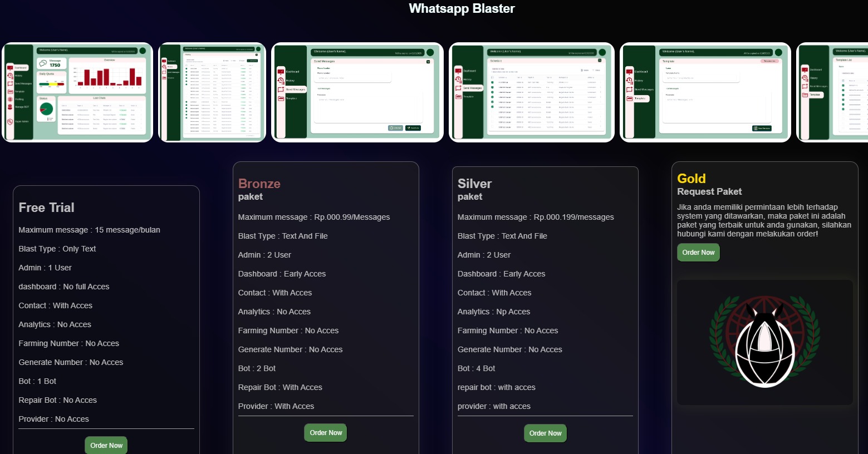Image resolution: width=868 pixels, height=454 pixels.
Task: Open the Schedule table preview thumbnail
Action: pyautogui.click(x=531, y=92)
